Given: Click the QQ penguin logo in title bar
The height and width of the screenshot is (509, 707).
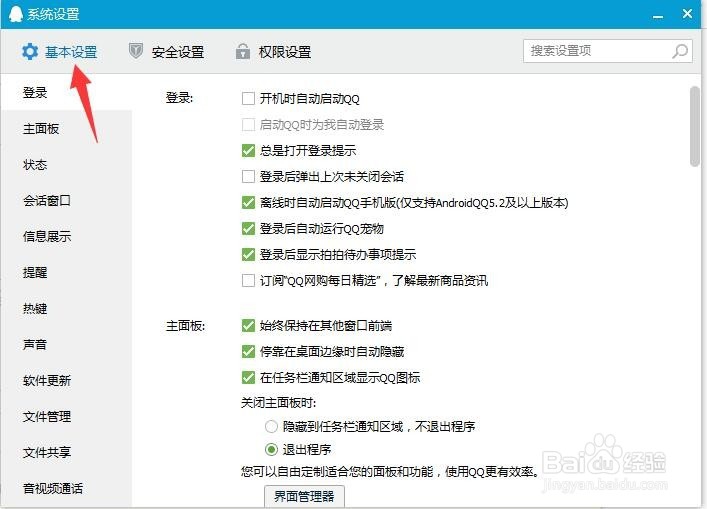Looking at the screenshot, I should (x=15, y=14).
